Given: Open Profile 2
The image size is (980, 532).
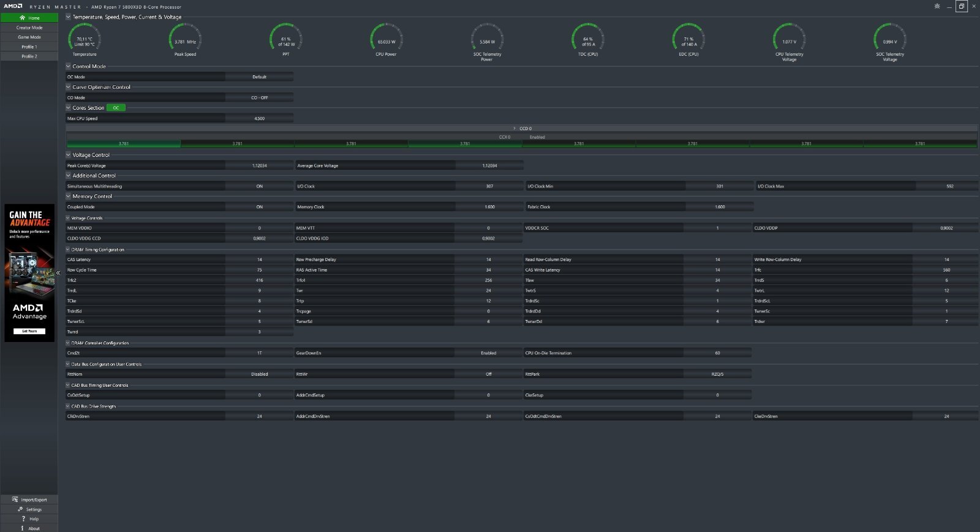Looking at the screenshot, I should pos(29,56).
